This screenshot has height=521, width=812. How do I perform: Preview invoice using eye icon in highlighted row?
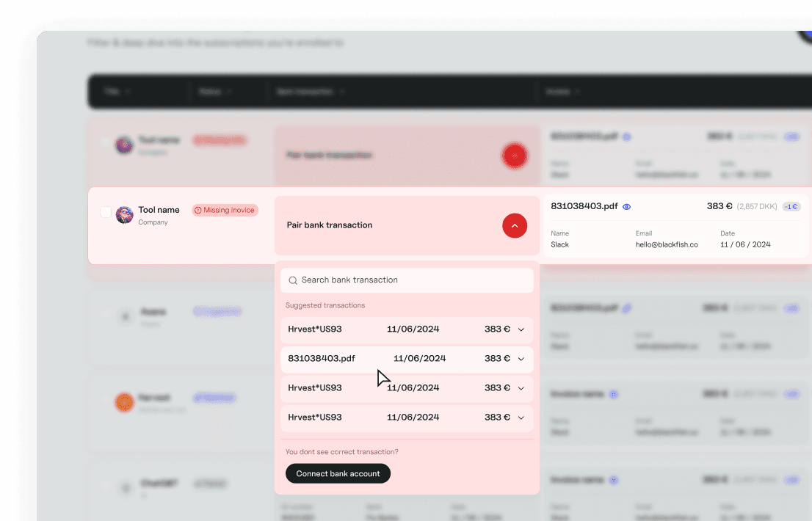tap(626, 207)
